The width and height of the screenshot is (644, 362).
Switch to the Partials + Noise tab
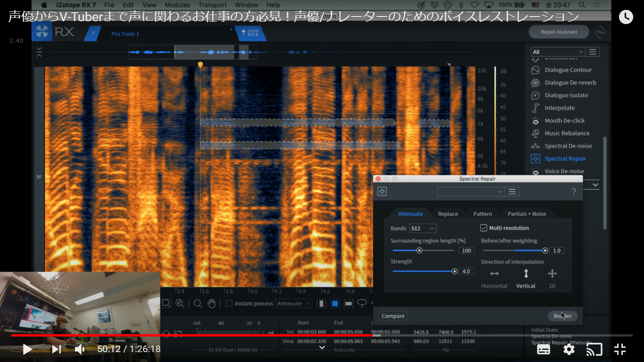pos(527,214)
